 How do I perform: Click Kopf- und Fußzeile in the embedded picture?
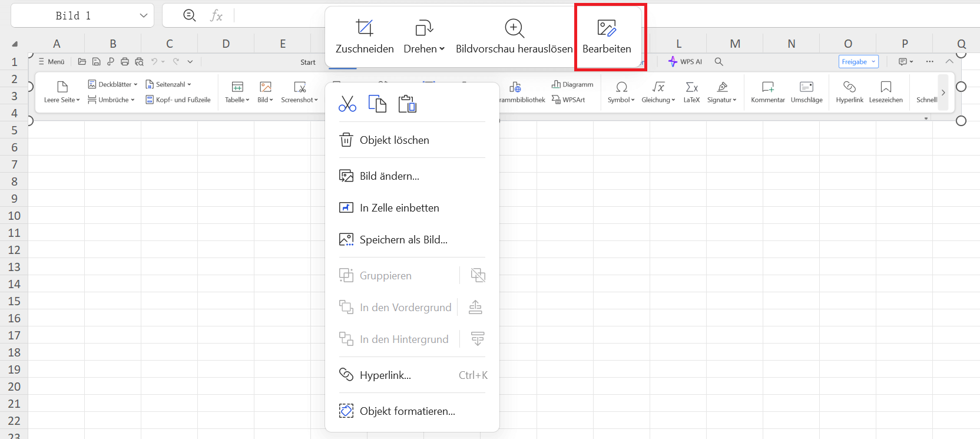[x=178, y=100]
